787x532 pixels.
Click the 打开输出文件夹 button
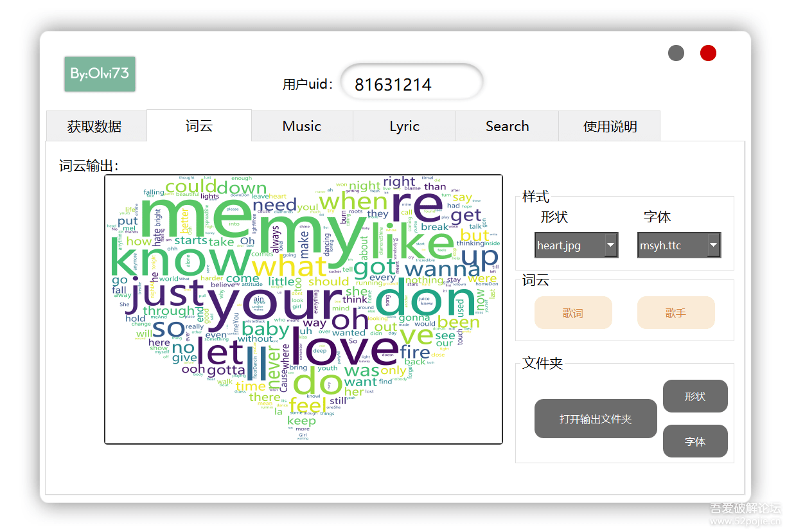coord(596,418)
